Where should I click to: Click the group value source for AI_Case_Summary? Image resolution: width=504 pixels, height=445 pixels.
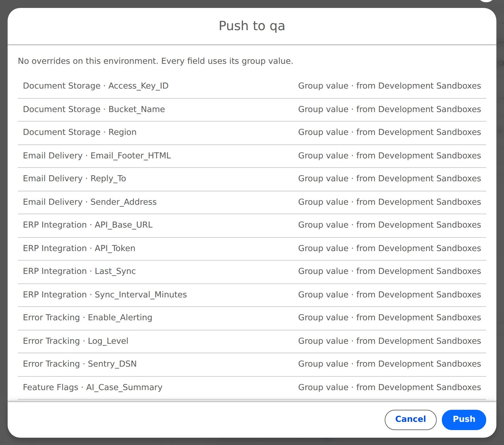(390, 388)
